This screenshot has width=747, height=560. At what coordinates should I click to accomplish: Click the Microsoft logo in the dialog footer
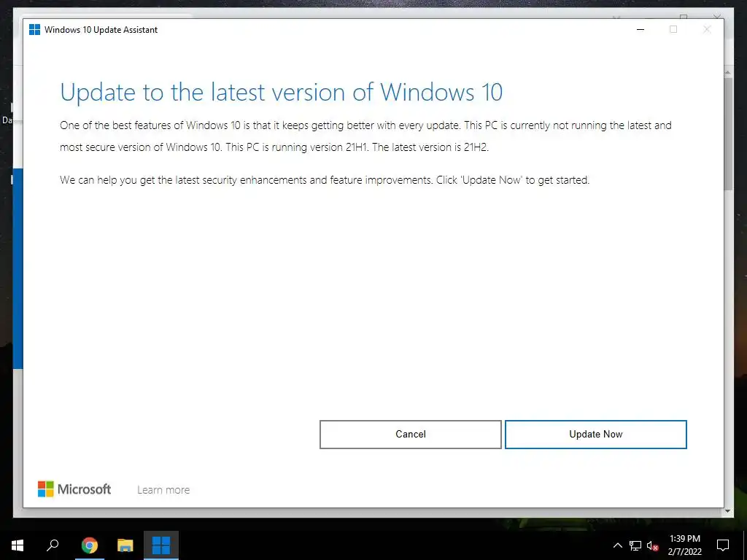tap(74, 489)
